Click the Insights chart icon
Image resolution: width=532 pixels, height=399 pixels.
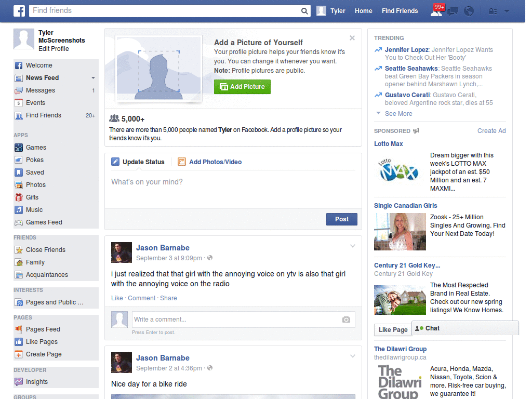click(19, 382)
